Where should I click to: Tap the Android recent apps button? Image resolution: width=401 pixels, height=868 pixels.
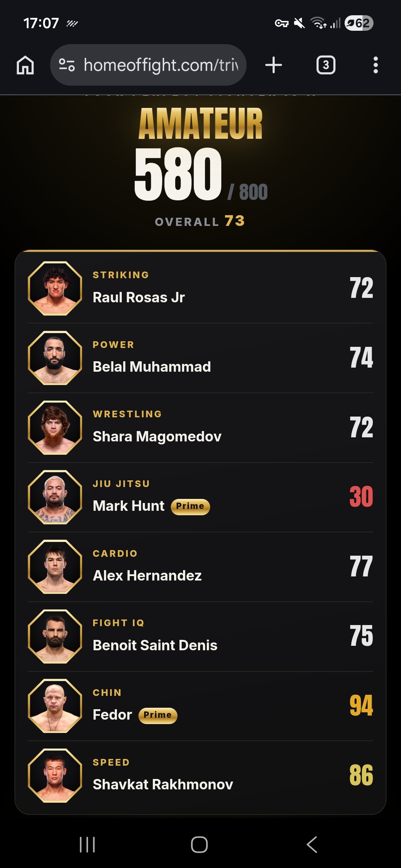pos(87,845)
